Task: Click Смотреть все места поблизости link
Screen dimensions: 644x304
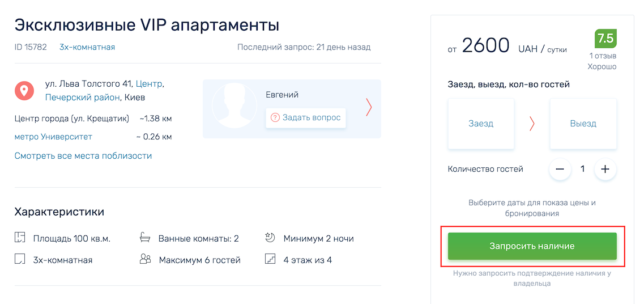Action: (x=83, y=156)
